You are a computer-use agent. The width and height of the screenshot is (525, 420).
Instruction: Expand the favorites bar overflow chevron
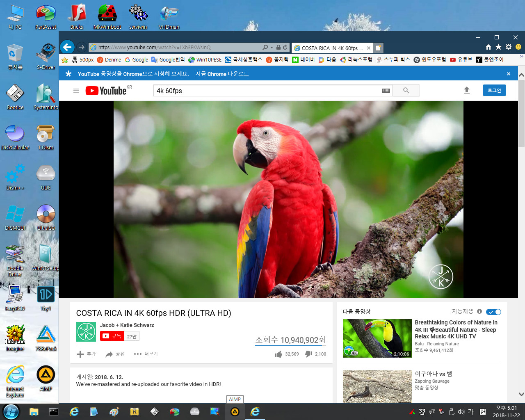521,57
